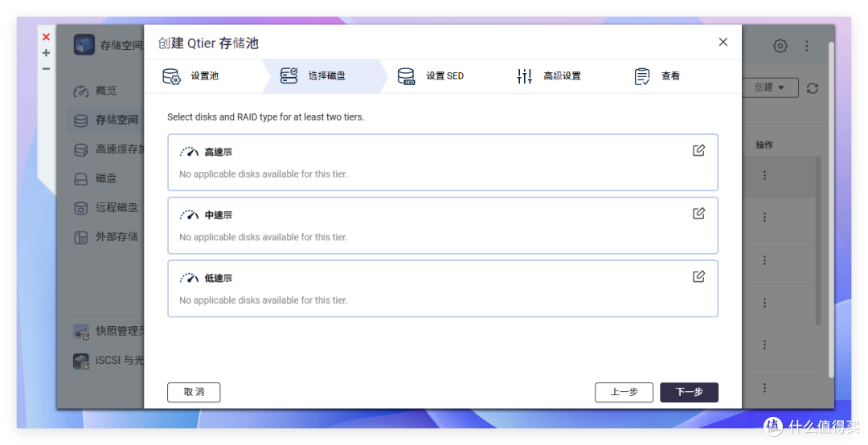Click the 存储空间 sidebar database icon
Screen dimensions: 868x445
coord(81,120)
